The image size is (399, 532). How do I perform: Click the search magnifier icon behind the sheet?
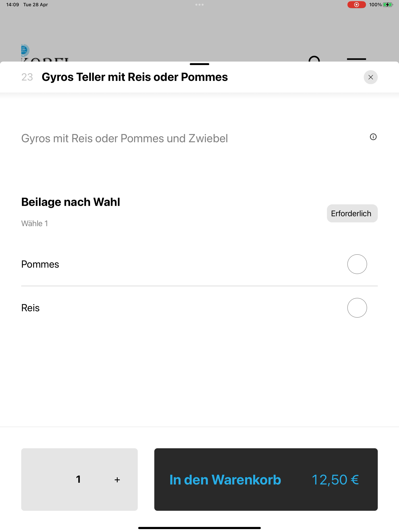point(314,59)
